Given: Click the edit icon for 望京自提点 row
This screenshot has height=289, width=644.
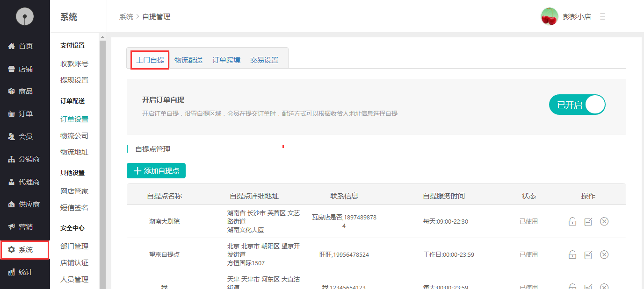Looking at the screenshot, I should pos(588,254).
